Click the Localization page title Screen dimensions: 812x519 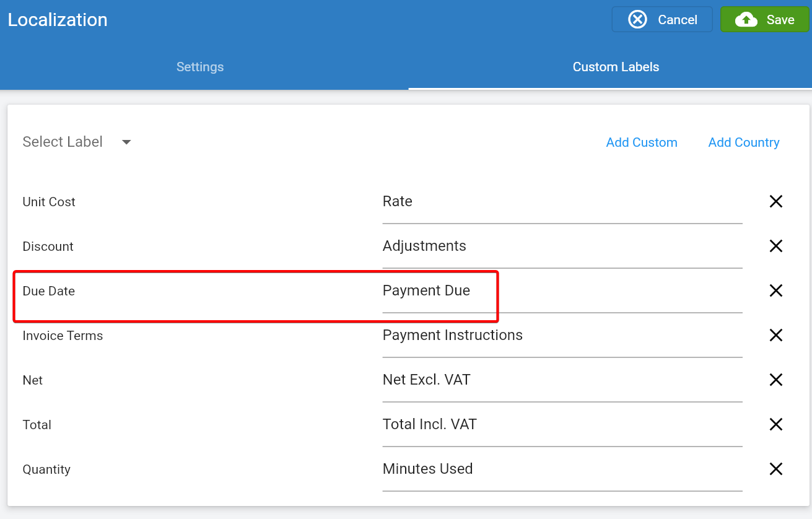(58, 20)
